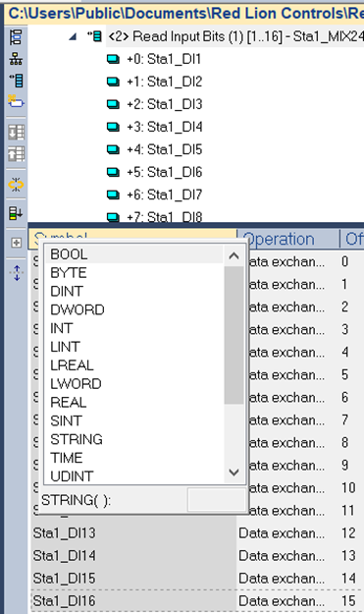
Task: Click the stacked block with down arrow icon
Action: pyautogui.click(x=16, y=213)
